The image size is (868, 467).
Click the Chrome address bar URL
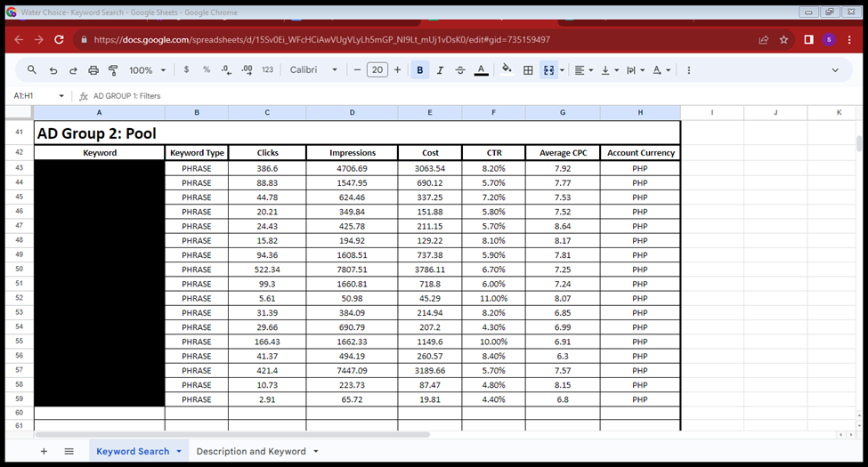pyautogui.click(x=321, y=40)
